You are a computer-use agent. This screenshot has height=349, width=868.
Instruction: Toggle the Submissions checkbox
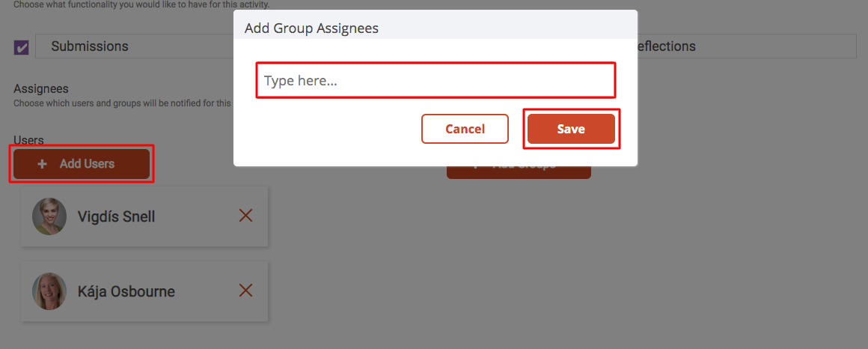click(21, 48)
